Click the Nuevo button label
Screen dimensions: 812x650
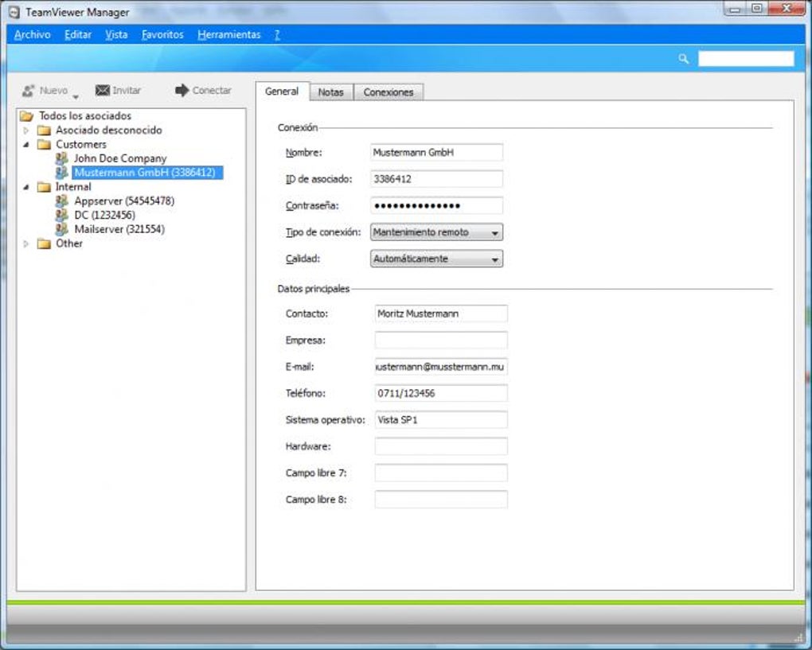click(53, 91)
